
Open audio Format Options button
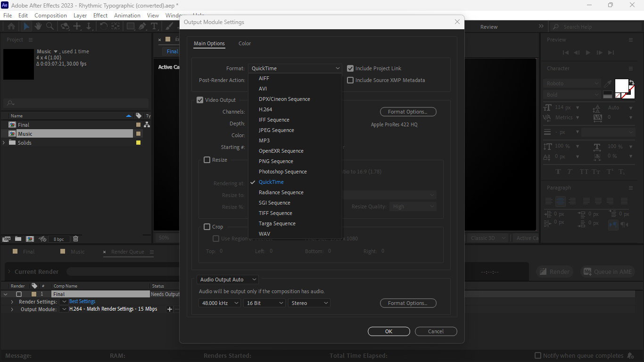(408, 303)
